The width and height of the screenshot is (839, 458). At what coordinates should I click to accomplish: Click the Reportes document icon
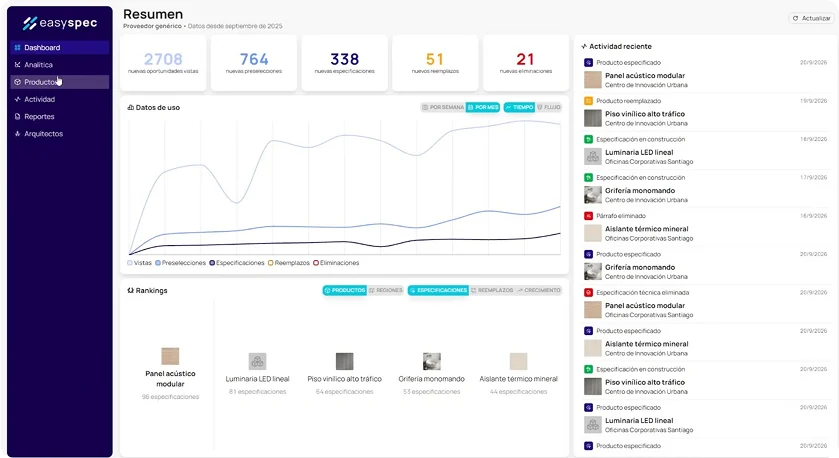pyautogui.click(x=18, y=116)
